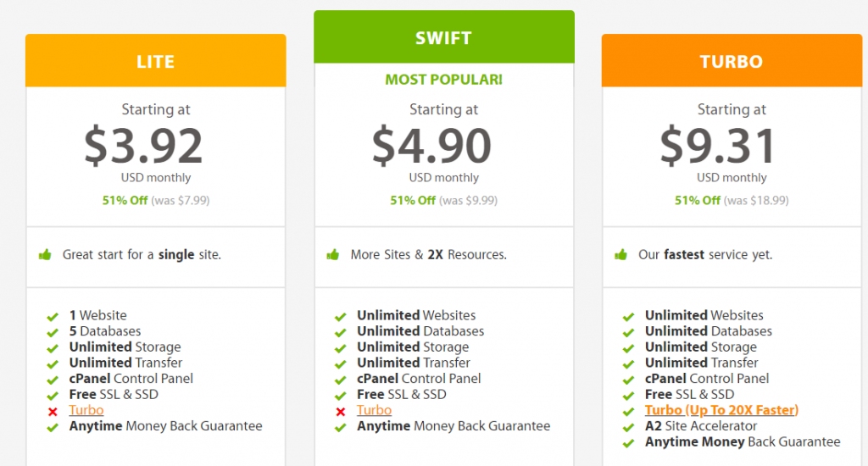Click the red X beside Lite Turbo
Screen dimensions: 868x466
[53, 411]
